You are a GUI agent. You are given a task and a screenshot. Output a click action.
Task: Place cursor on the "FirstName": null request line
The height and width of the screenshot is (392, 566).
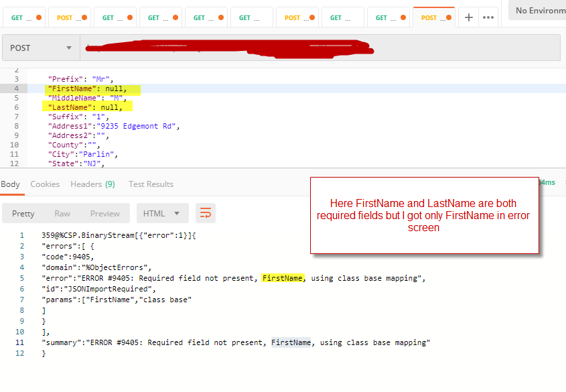[87, 88]
